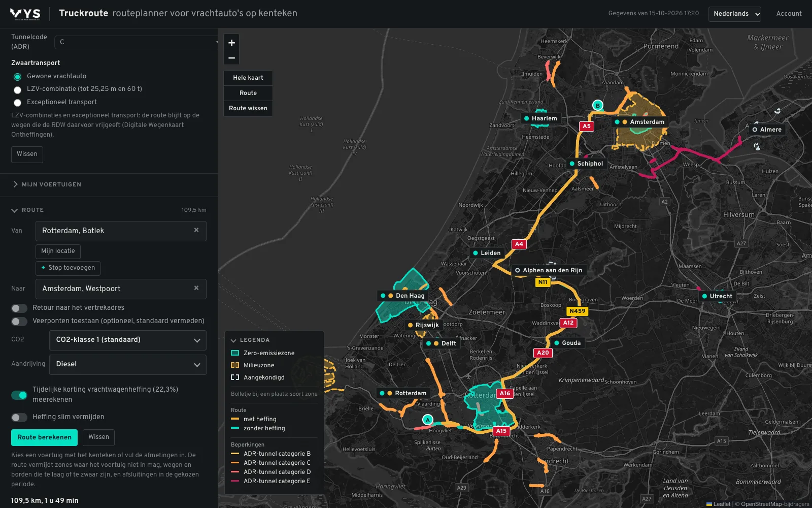This screenshot has height=508, width=812.
Task: Toggle Veerponten toestaan switch
Action: pyautogui.click(x=19, y=322)
